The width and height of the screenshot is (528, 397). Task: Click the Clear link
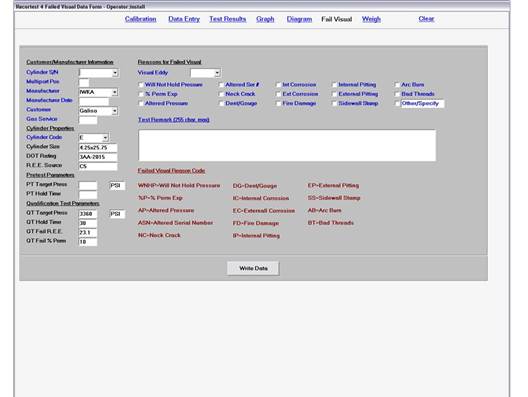click(x=426, y=19)
